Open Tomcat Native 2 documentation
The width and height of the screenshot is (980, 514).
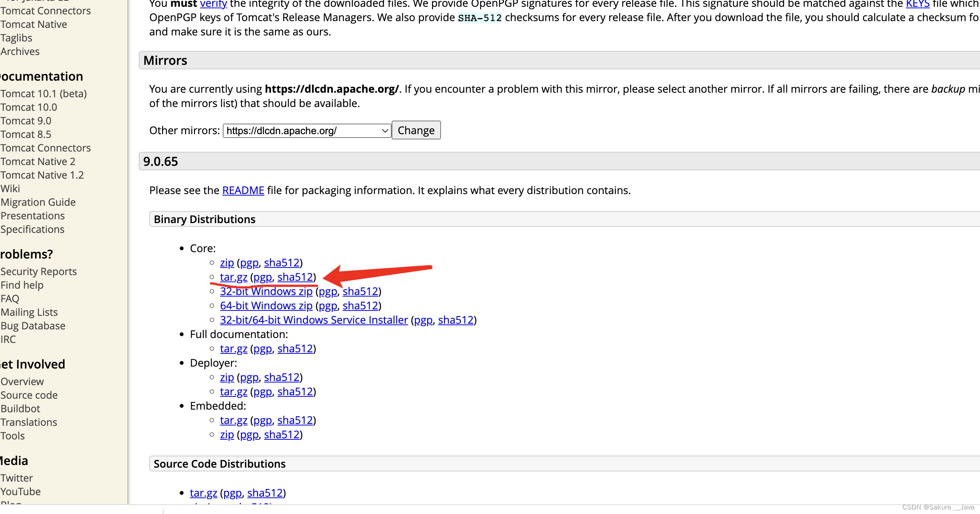coord(38,162)
